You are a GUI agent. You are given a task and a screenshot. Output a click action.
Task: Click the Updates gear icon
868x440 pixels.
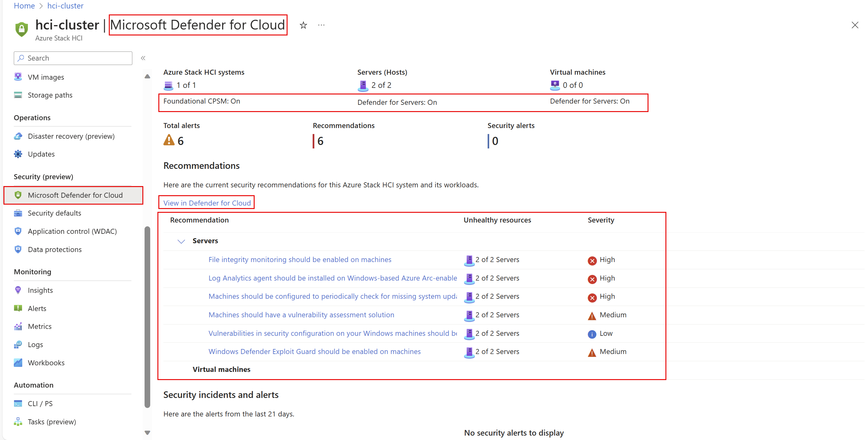click(x=18, y=154)
